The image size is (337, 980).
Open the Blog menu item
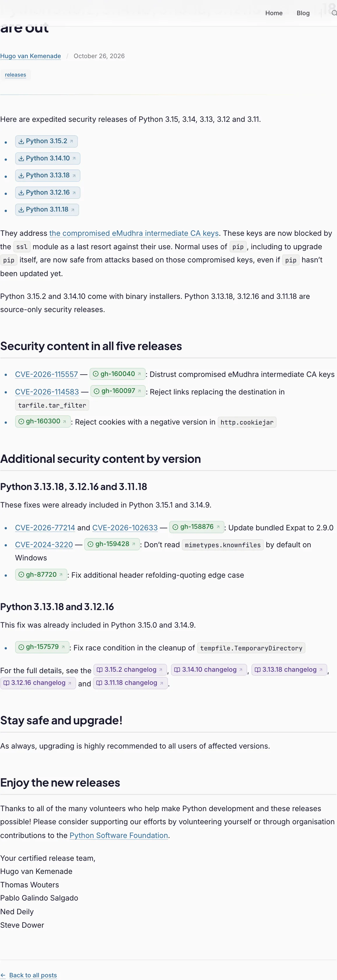click(x=303, y=13)
